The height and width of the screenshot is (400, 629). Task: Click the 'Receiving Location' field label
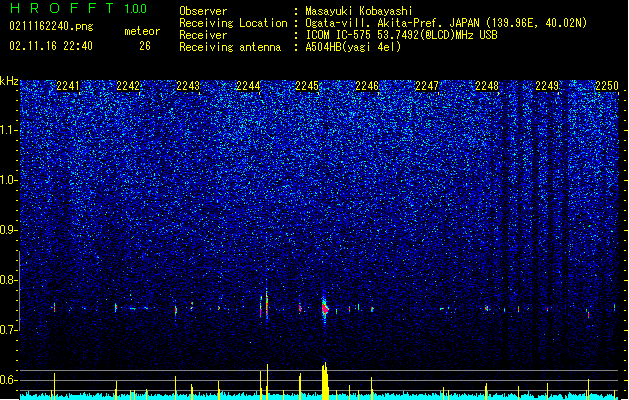(x=233, y=23)
